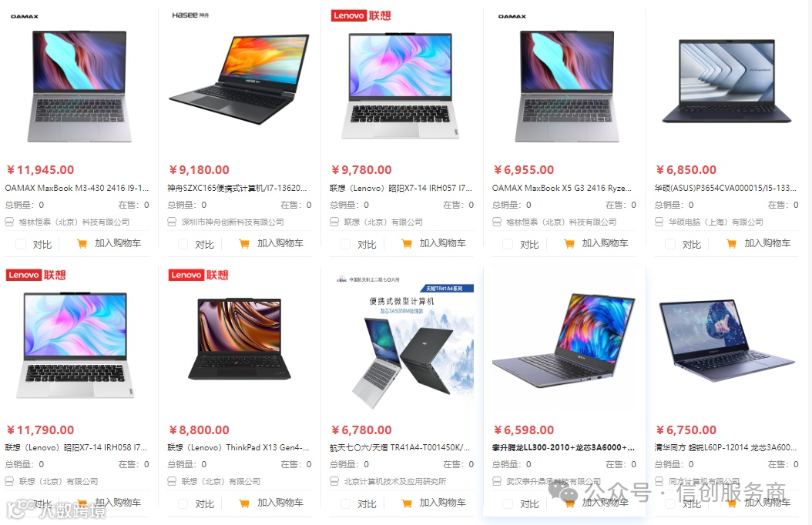Click cart icon for TR41A4-T001450K laptop
812x525 pixels.
[x=407, y=503]
